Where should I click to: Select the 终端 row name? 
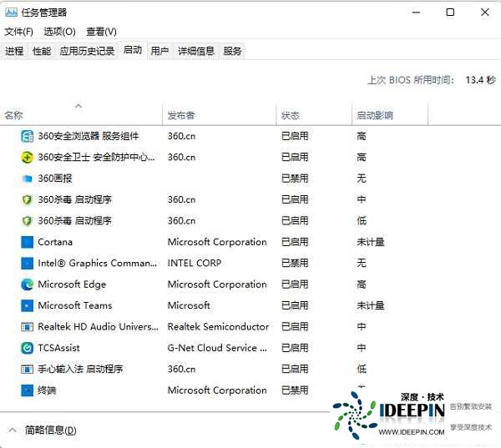click(47, 390)
